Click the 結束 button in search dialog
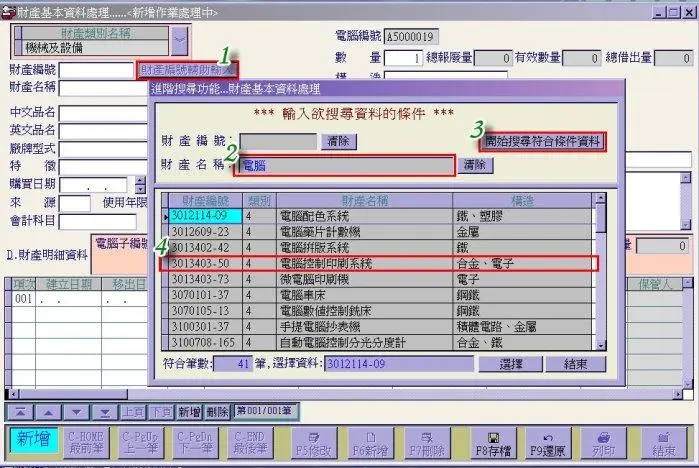The width and height of the screenshot is (699, 468). click(x=576, y=364)
